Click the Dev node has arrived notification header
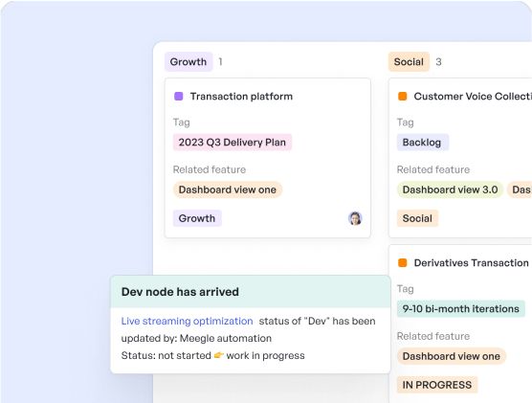Image resolution: width=532 pixels, height=403 pixels. [251, 292]
